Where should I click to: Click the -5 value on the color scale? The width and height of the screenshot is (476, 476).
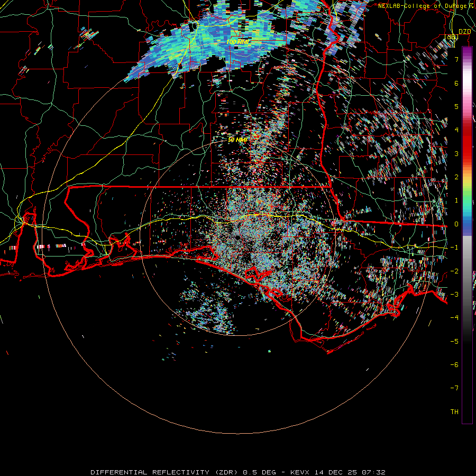454,341
